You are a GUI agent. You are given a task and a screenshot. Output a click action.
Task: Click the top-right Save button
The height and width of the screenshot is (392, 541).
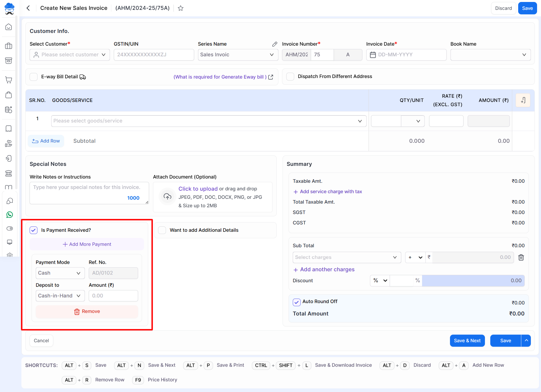[527, 8]
